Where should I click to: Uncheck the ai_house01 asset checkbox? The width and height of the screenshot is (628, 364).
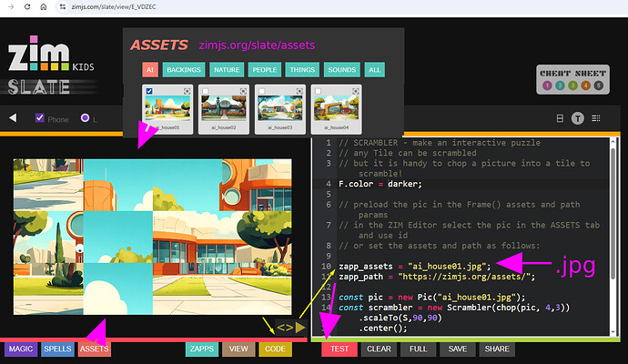point(149,91)
